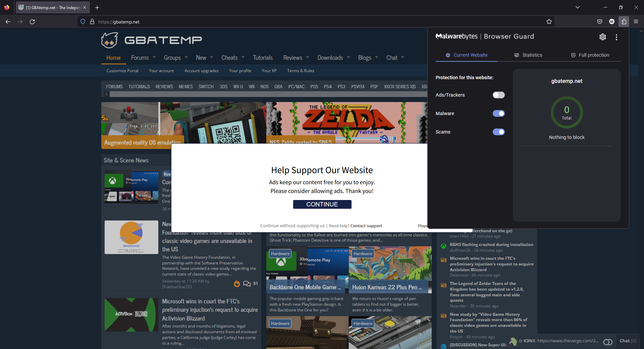Expand the Groups menu dropdown arrow
Viewport: 644px width, 349px height.
(x=186, y=57)
